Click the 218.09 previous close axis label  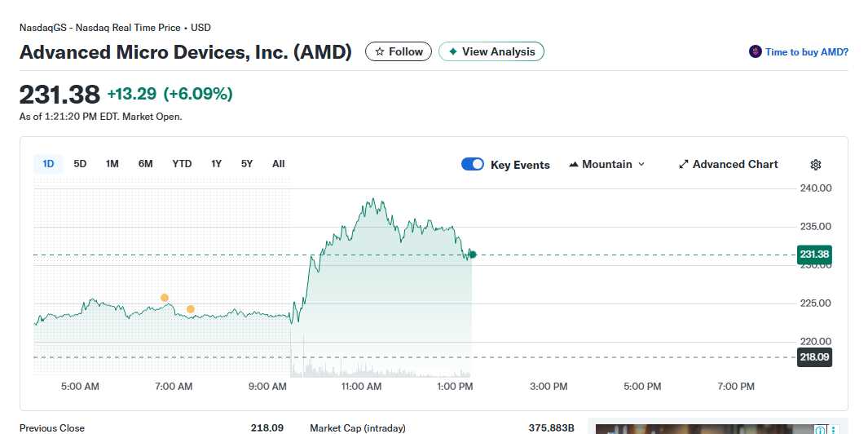tap(814, 357)
